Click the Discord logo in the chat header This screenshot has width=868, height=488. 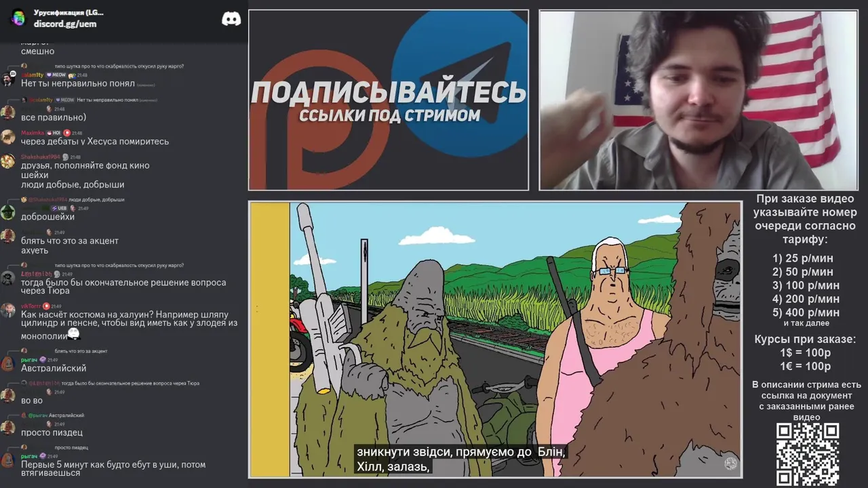tap(231, 19)
